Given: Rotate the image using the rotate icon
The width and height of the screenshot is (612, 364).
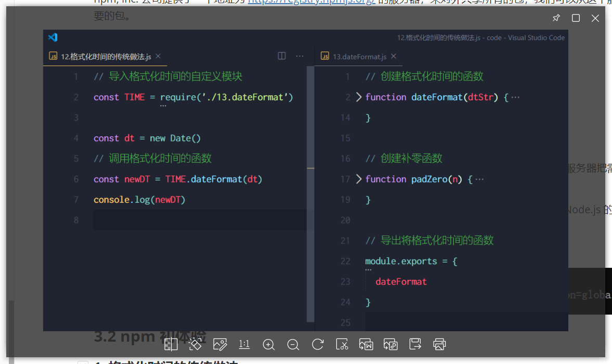Looking at the screenshot, I should pyautogui.click(x=318, y=344).
